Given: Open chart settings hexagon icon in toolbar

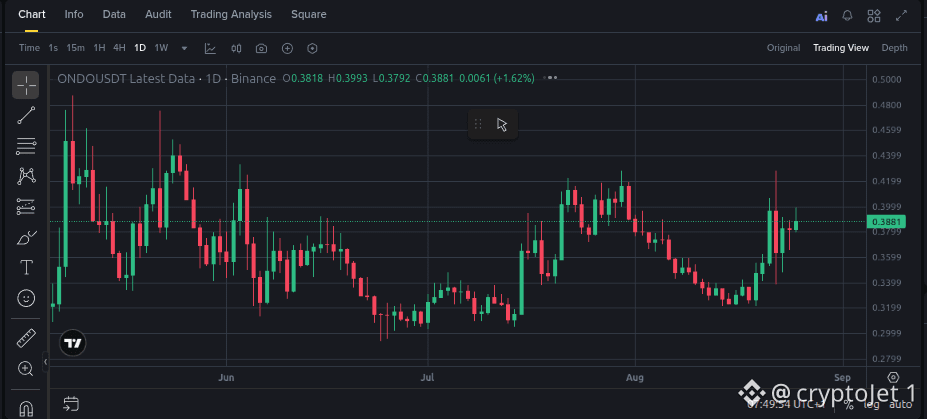Looking at the screenshot, I should [313, 48].
